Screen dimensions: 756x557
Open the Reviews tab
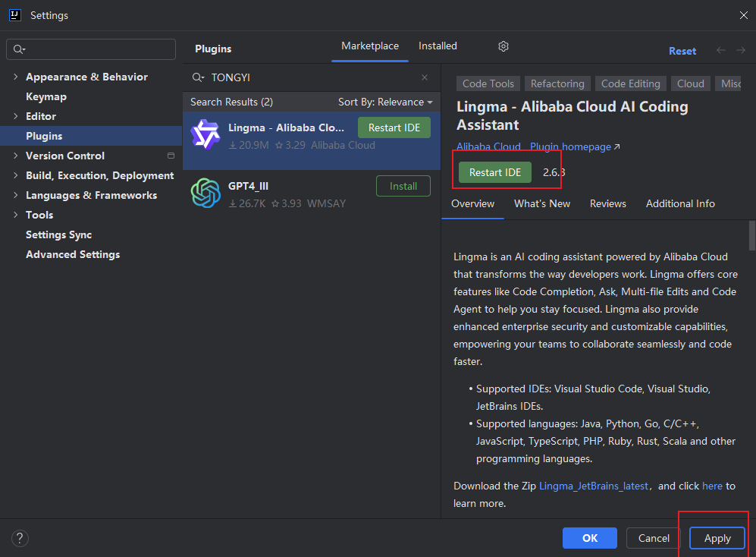(x=608, y=203)
